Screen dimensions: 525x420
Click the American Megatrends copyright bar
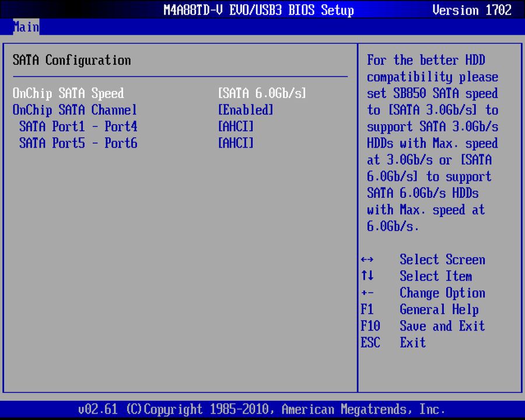point(262,409)
